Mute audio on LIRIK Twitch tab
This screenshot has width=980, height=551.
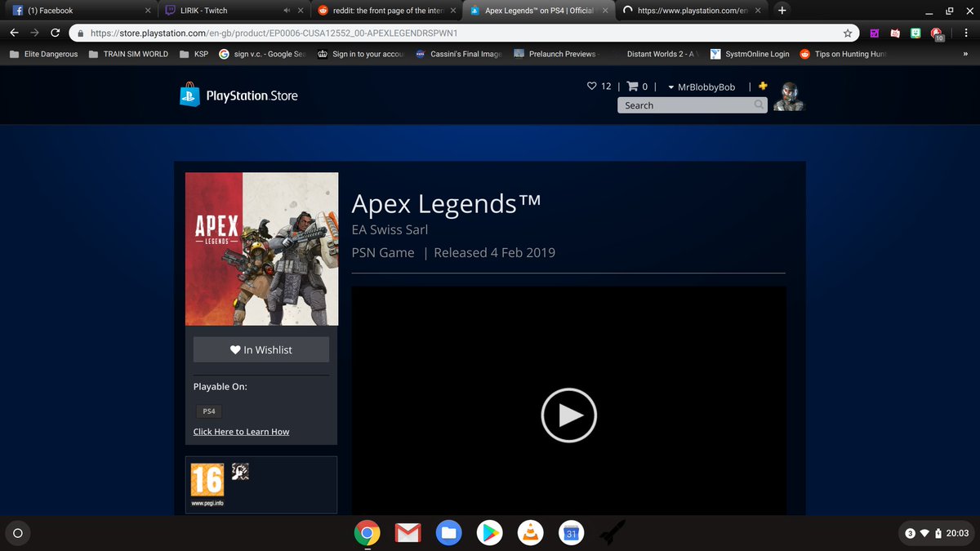[x=287, y=11]
